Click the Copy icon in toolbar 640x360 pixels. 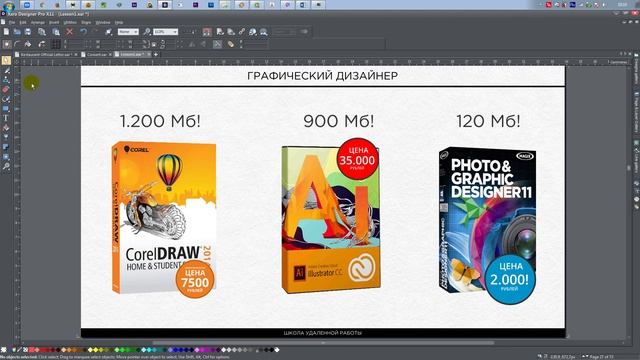(42, 31)
